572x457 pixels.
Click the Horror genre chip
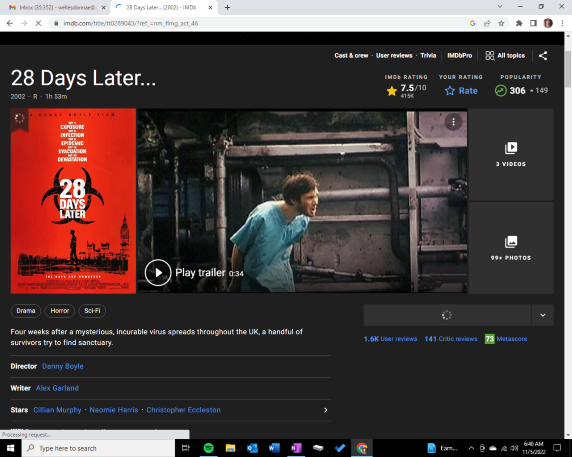(x=60, y=311)
